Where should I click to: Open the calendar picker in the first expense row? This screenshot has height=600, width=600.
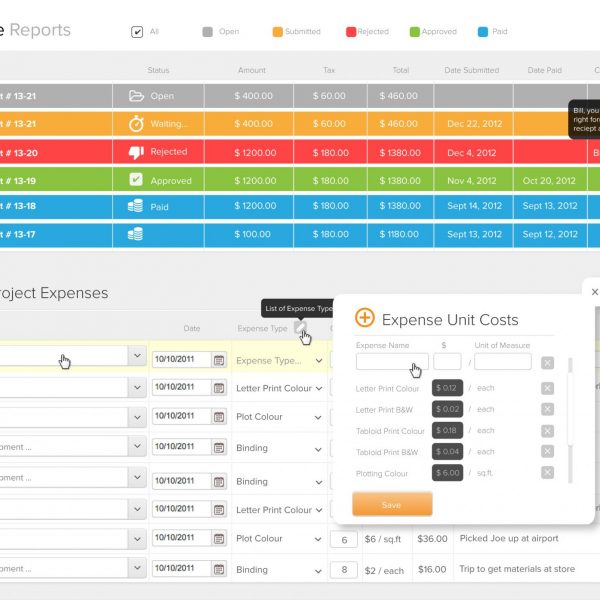[x=219, y=360]
